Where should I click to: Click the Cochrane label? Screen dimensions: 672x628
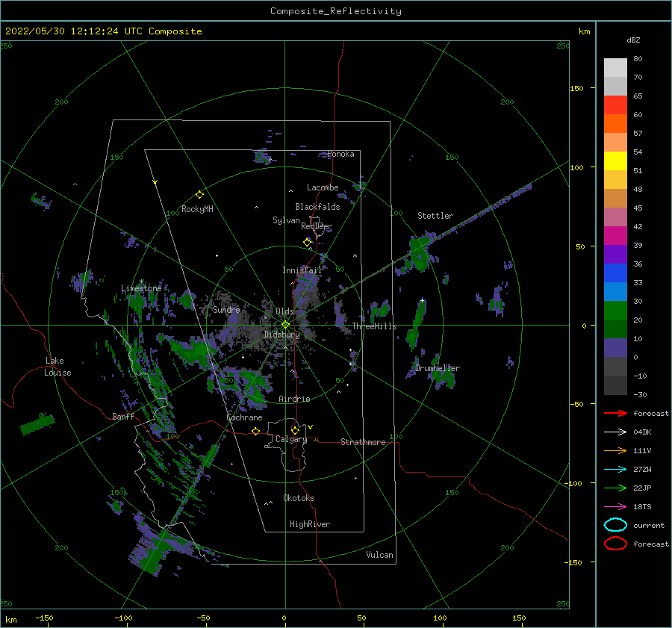click(x=244, y=417)
